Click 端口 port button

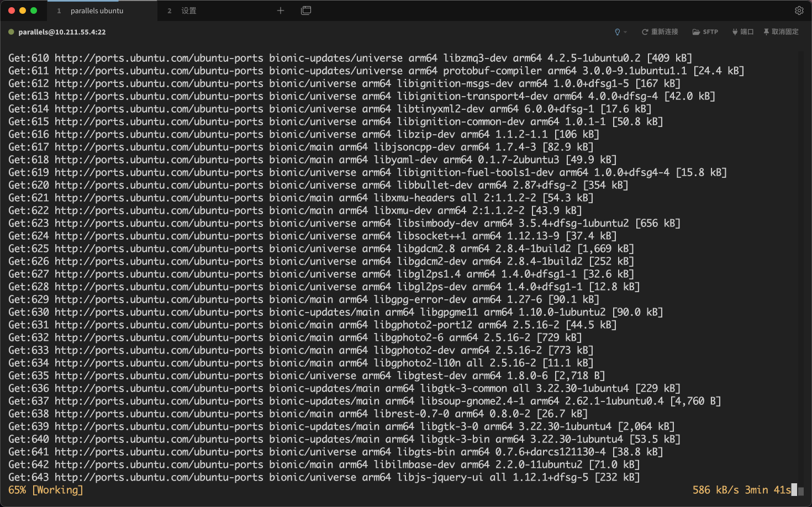743,32
